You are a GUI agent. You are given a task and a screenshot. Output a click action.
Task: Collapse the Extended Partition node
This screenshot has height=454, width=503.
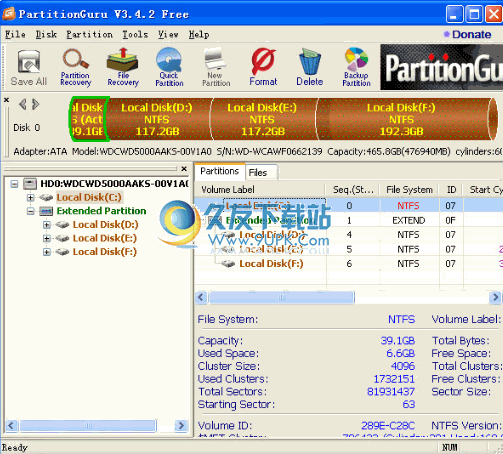point(30,211)
